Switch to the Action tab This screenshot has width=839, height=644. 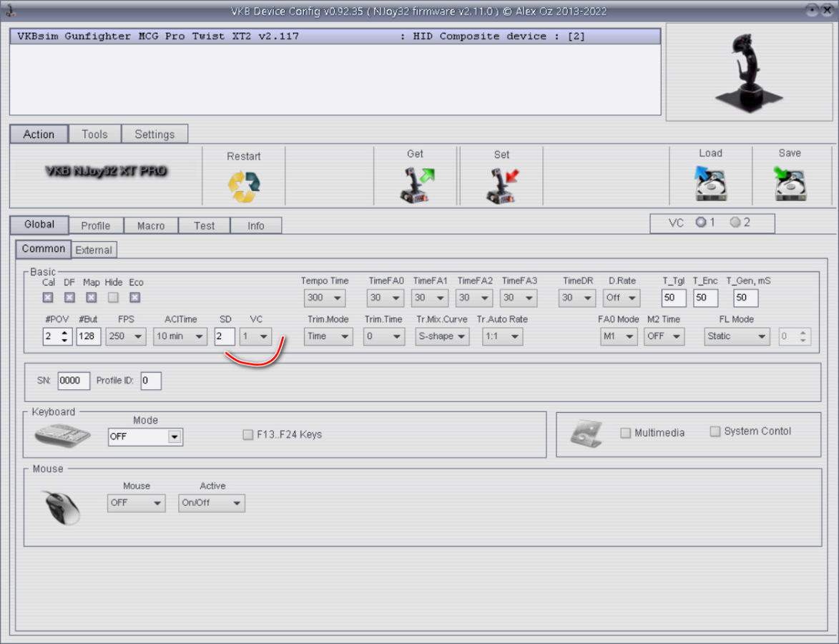pos(39,135)
